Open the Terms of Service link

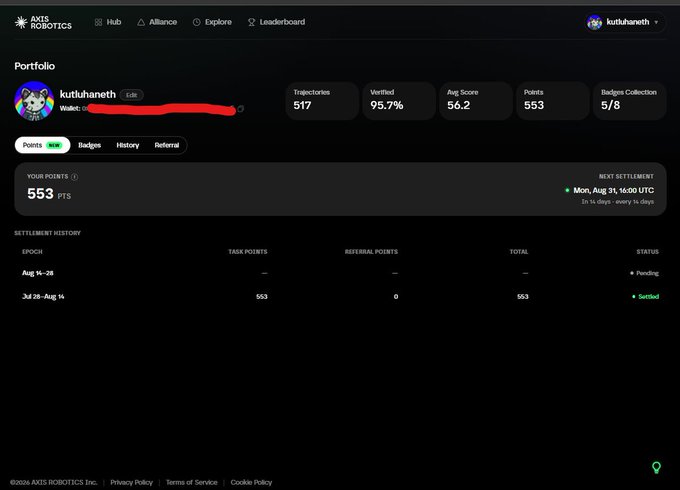pyautogui.click(x=192, y=482)
